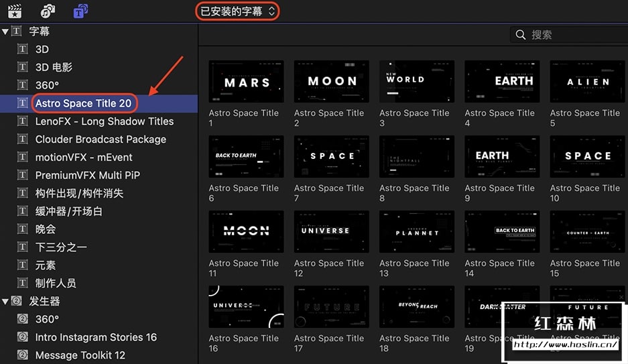628x364 pixels.
Task: Click the T icon beside Astro Space Title 20
Action: (22, 103)
